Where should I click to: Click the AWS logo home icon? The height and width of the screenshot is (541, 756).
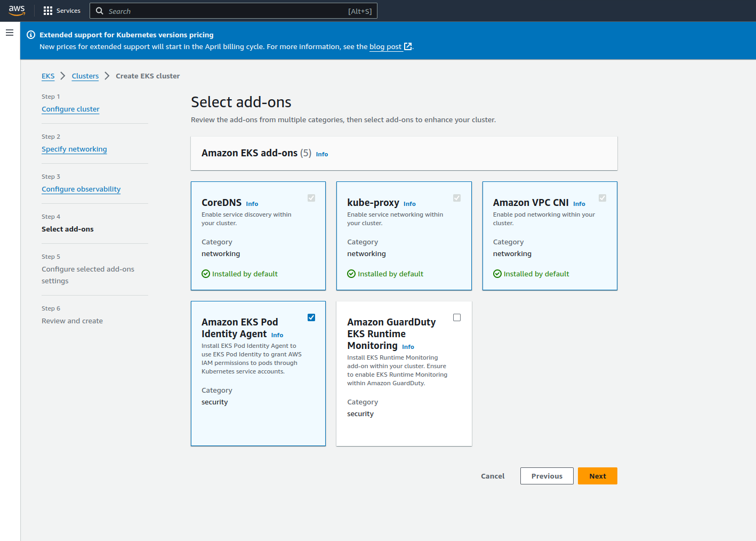17,10
